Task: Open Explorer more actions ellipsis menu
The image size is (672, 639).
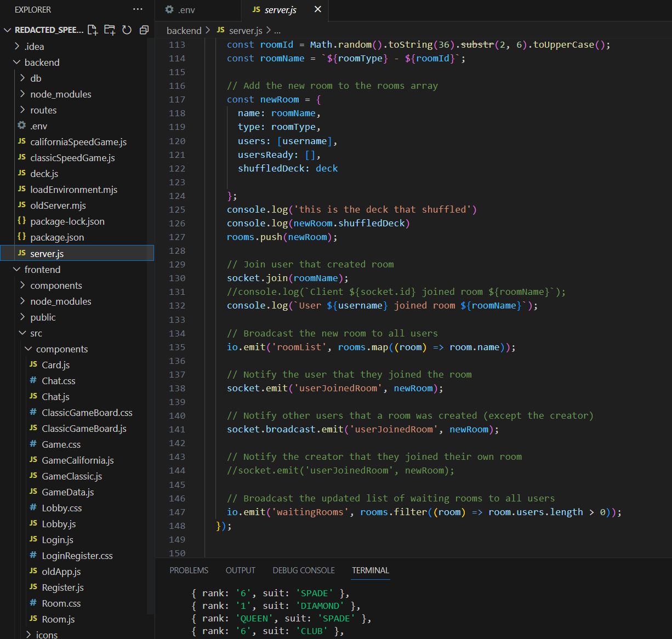Action: [x=138, y=9]
